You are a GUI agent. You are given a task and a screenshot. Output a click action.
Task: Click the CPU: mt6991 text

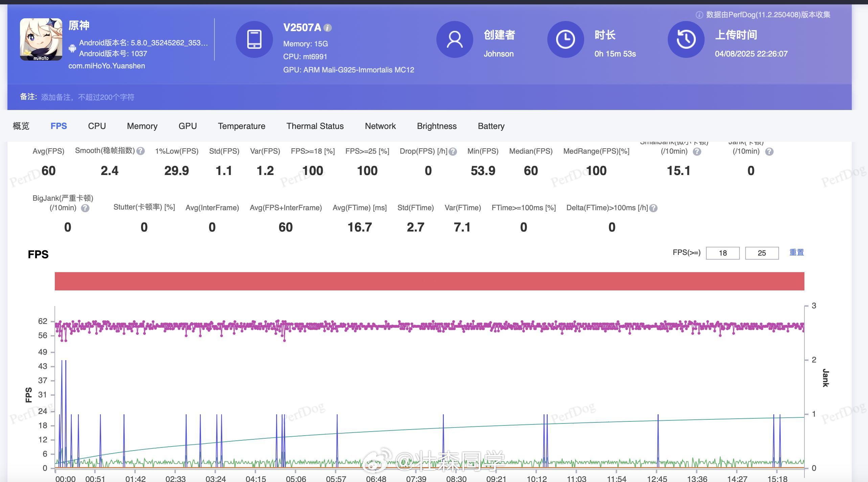pos(305,57)
